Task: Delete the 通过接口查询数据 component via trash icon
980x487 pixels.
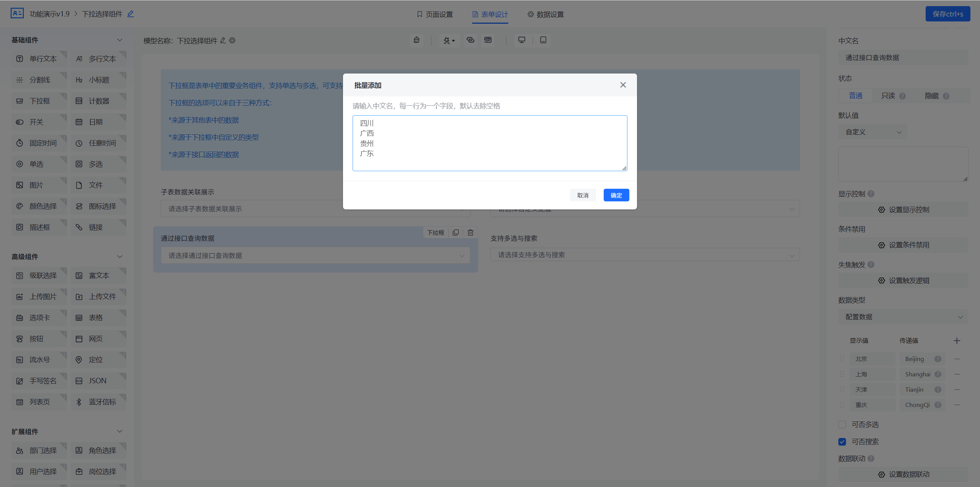Action: point(470,232)
